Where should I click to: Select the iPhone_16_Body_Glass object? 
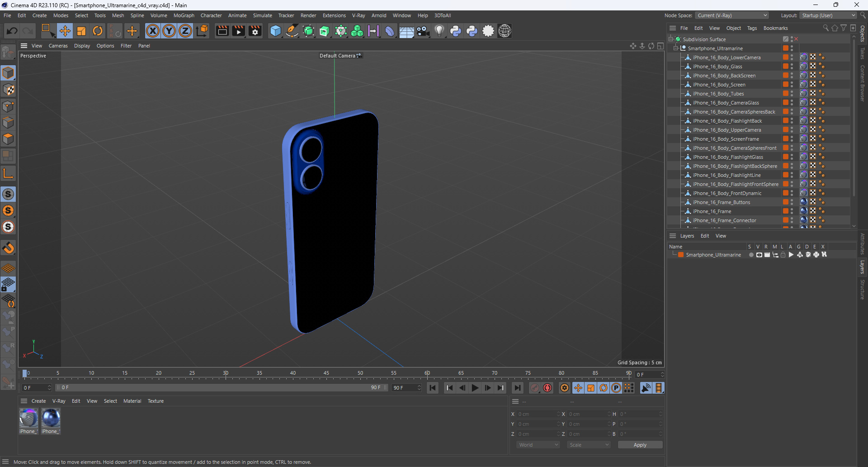click(717, 67)
